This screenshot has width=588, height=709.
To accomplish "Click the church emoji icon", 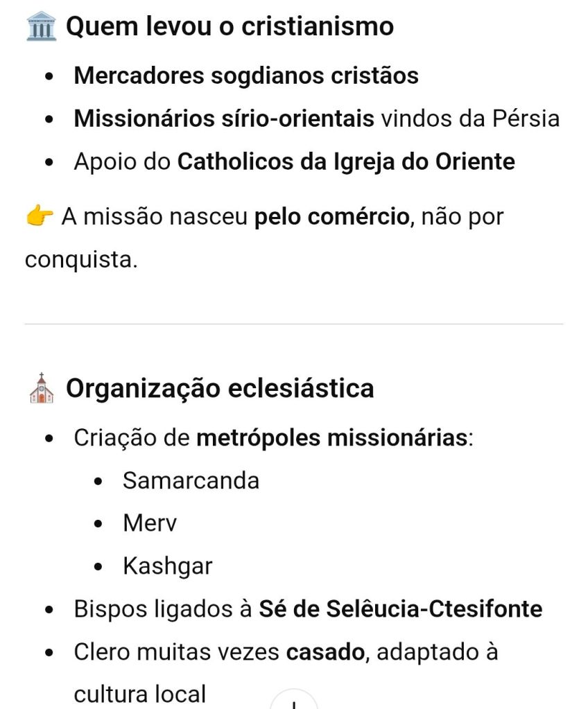I will click(x=41, y=388).
